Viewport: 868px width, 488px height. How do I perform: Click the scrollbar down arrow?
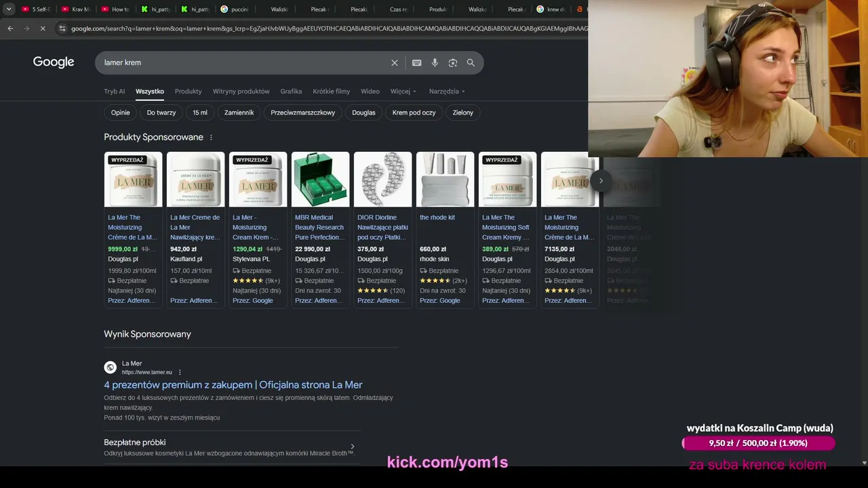pyautogui.click(x=863, y=463)
